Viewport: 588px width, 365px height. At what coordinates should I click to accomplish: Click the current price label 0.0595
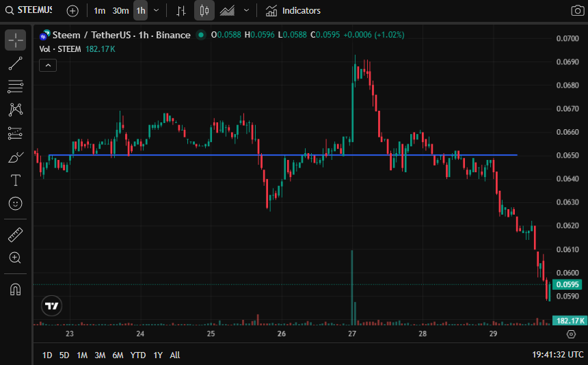[x=567, y=284]
